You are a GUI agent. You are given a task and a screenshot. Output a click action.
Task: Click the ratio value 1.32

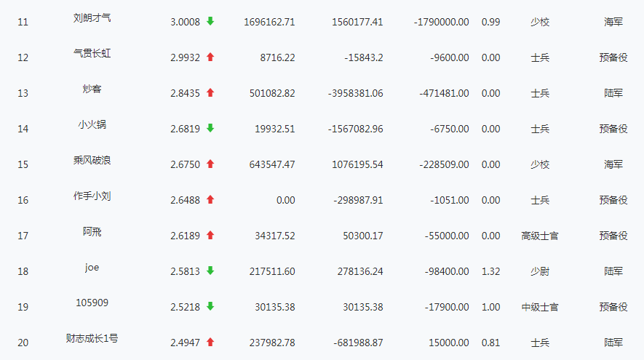(490, 272)
